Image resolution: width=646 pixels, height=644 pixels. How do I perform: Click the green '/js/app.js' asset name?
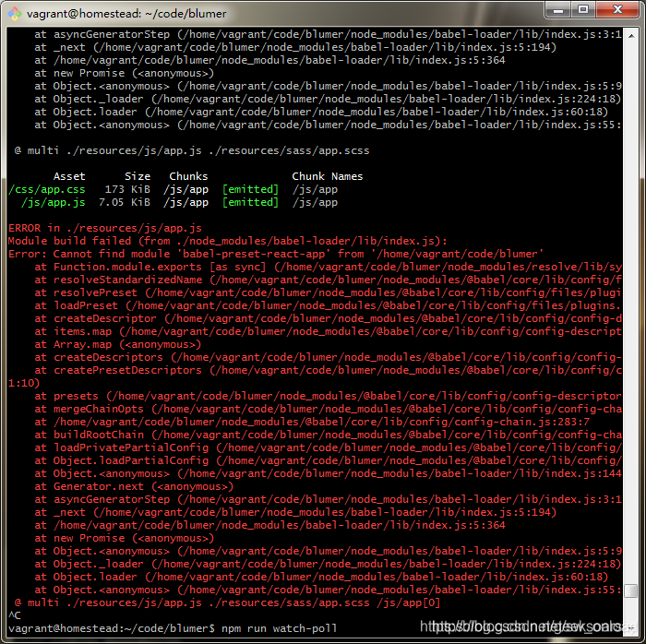(x=54, y=202)
